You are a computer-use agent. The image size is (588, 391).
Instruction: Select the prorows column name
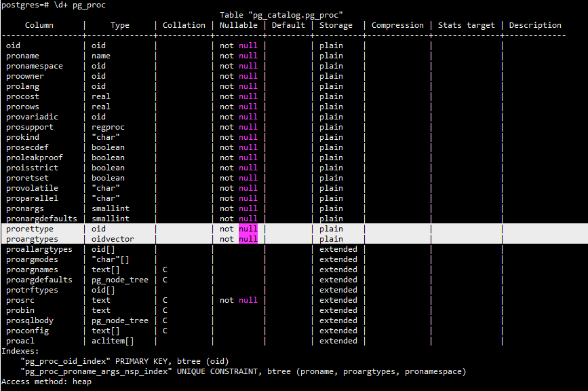click(22, 107)
